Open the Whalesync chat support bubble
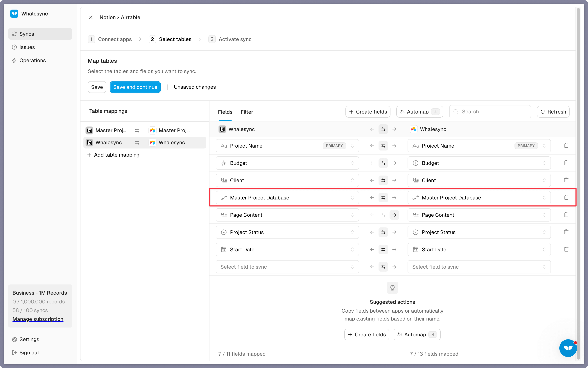This screenshot has width=588, height=368. (x=568, y=348)
